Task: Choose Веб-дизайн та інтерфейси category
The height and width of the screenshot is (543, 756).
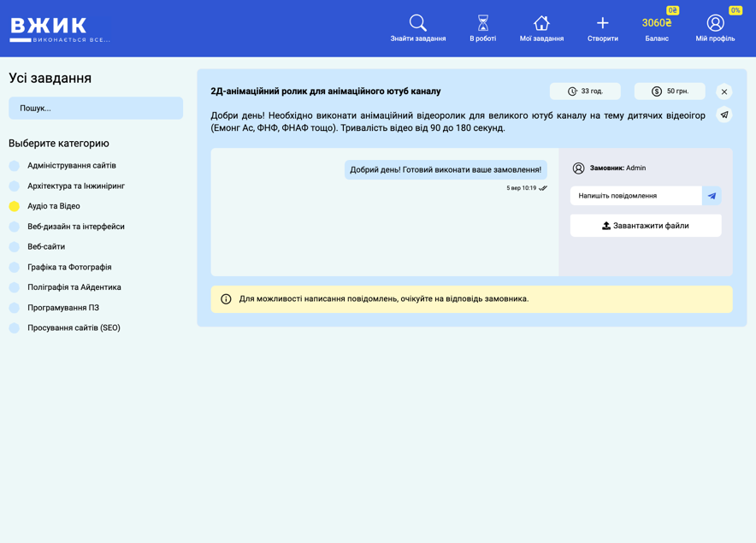Action: tap(75, 227)
